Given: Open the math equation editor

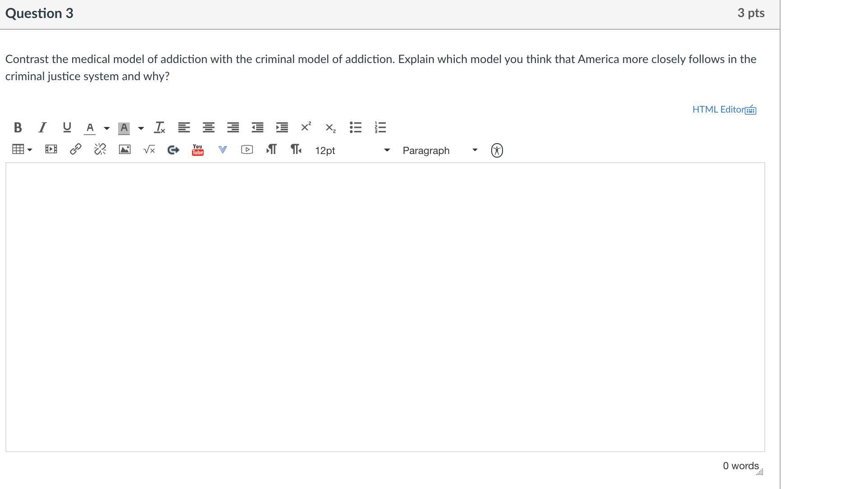Looking at the screenshot, I should click(149, 150).
